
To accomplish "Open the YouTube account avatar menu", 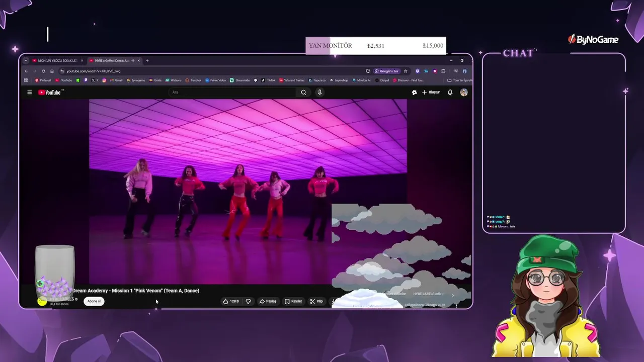I will point(464,93).
